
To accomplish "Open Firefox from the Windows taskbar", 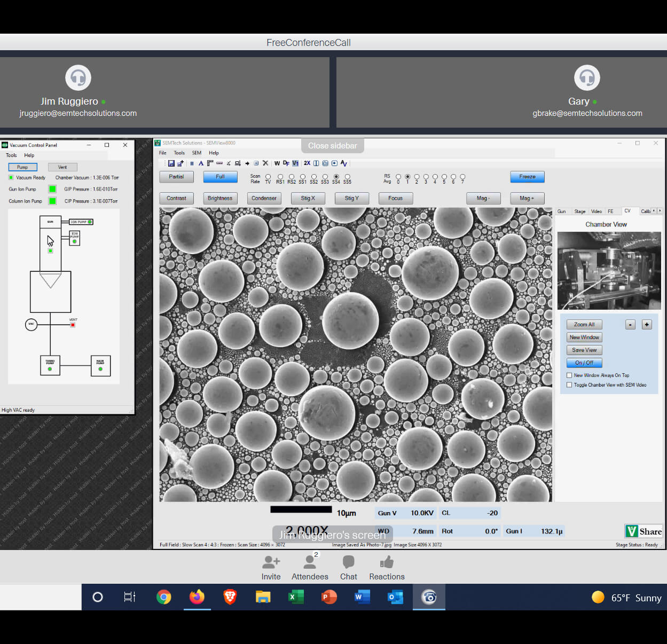I will (x=197, y=597).
